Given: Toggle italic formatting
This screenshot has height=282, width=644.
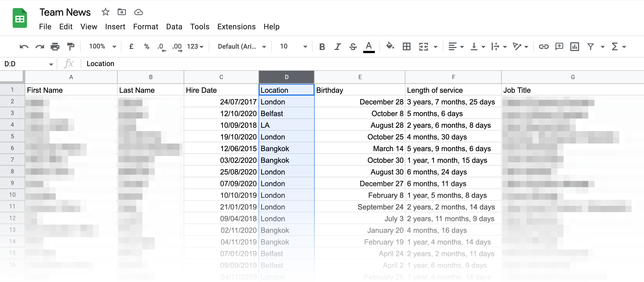Looking at the screenshot, I should 338,46.
